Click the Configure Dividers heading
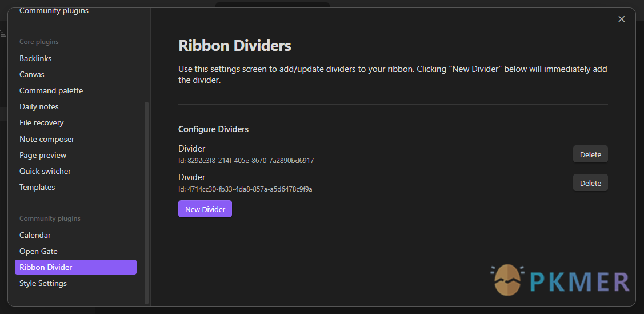 click(214, 129)
